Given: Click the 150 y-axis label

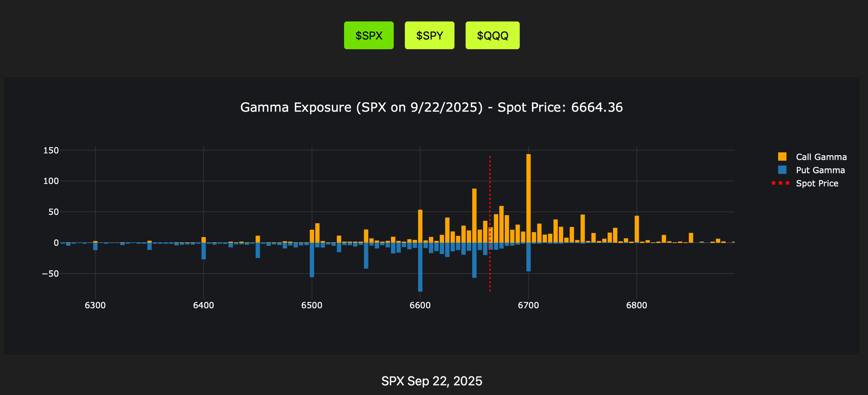Looking at the screenshot, I should click(x=50, y=151).
